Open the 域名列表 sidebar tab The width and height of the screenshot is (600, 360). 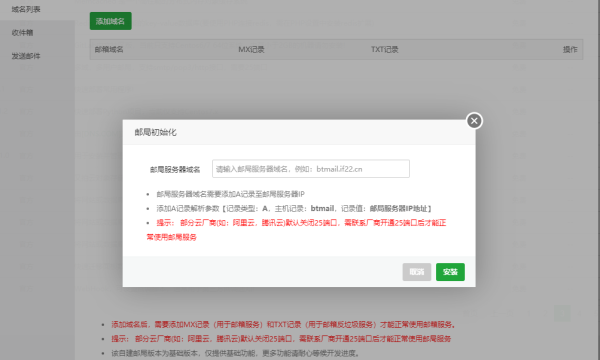point(26,9)
